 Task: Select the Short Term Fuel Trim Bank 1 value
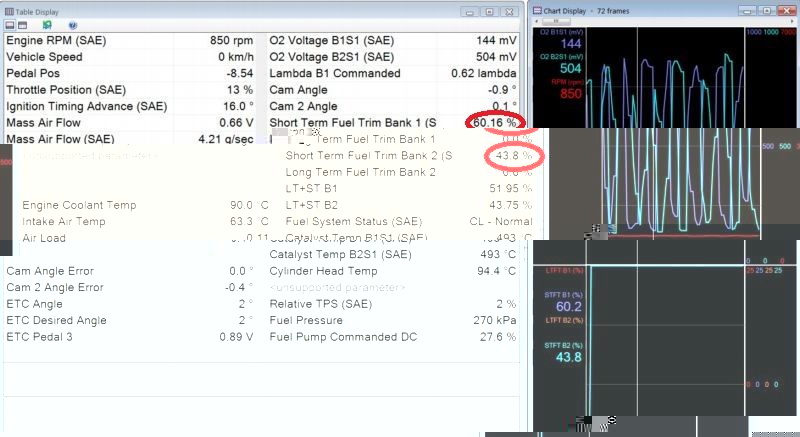pyautogui.click(x=496, y=122)
